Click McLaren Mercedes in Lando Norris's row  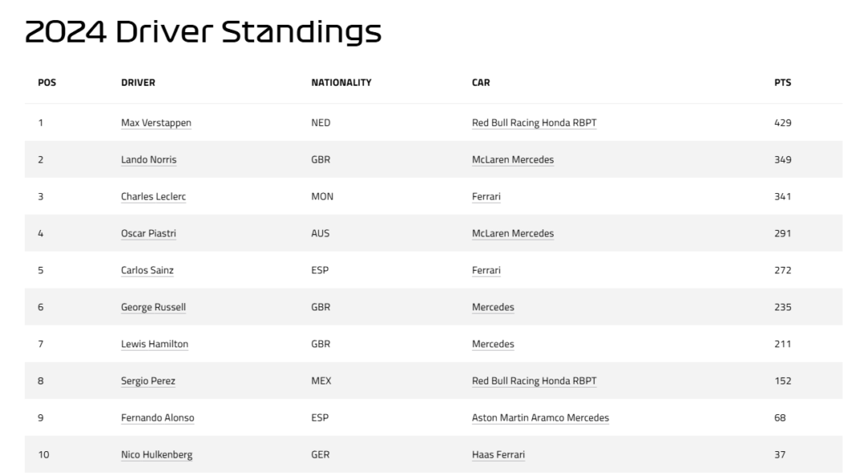pos(513,159)
